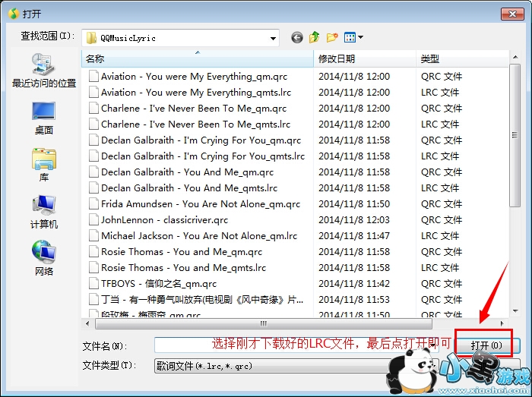The image size is (532, 397).
Task: Open the view menu icon
Action: click(353, 37)
